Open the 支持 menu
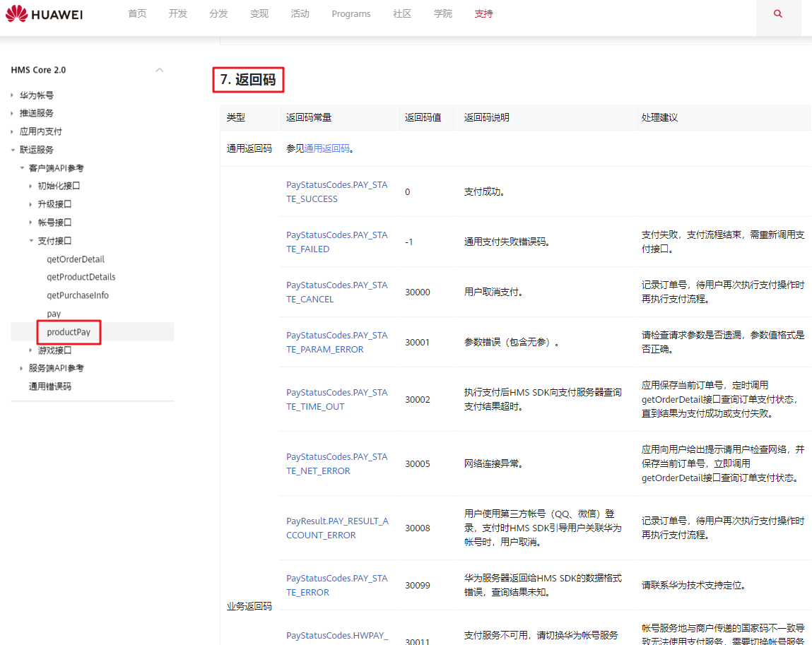Viewport: 812px width, 645px height. point(483,14)
